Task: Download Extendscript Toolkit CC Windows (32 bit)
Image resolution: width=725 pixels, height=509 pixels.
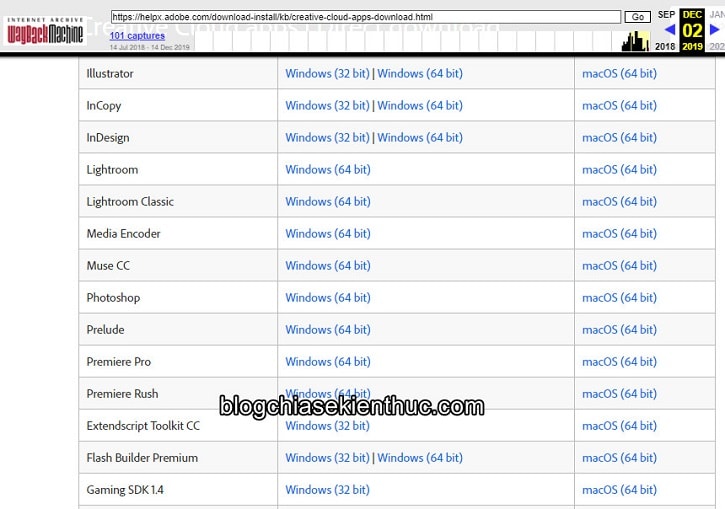Action: tap(327, 426)
